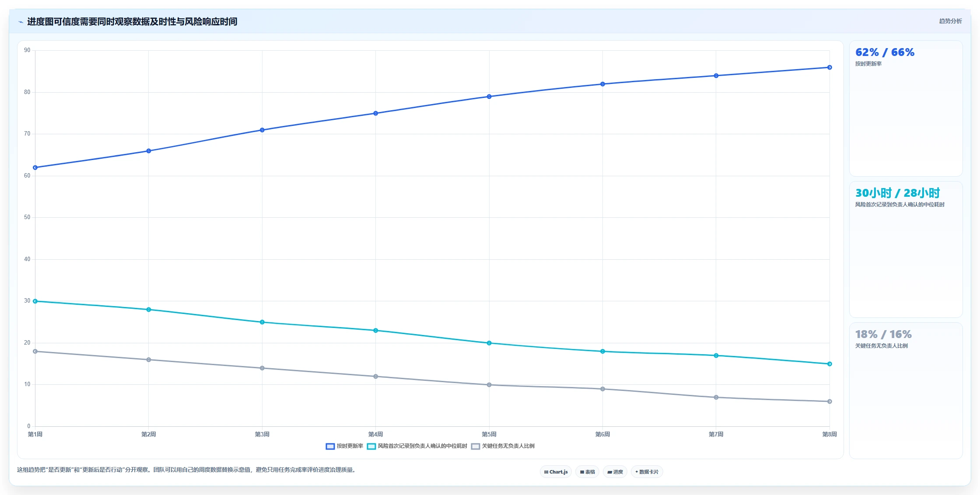Click the 第4周 x-axis label

click(x=375, y=434)
